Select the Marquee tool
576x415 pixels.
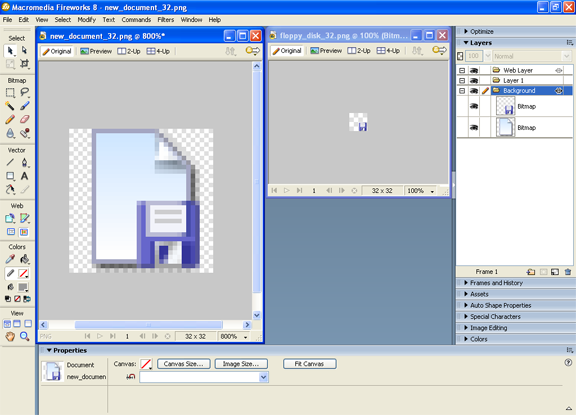click(x=10, y=93)
